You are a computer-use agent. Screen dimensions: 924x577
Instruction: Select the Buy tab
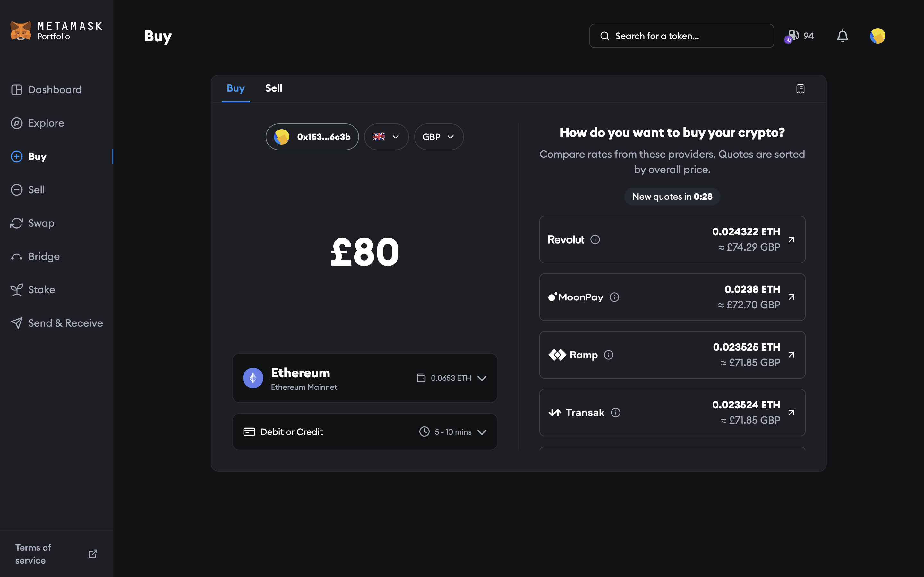[235, 88]
